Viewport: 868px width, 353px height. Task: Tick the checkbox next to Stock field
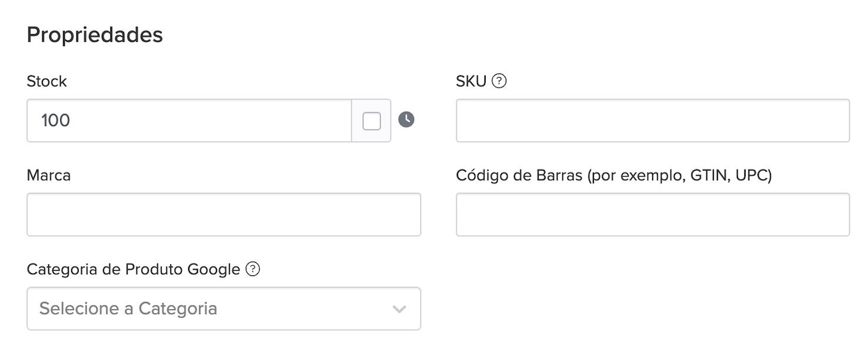[372, 121]
